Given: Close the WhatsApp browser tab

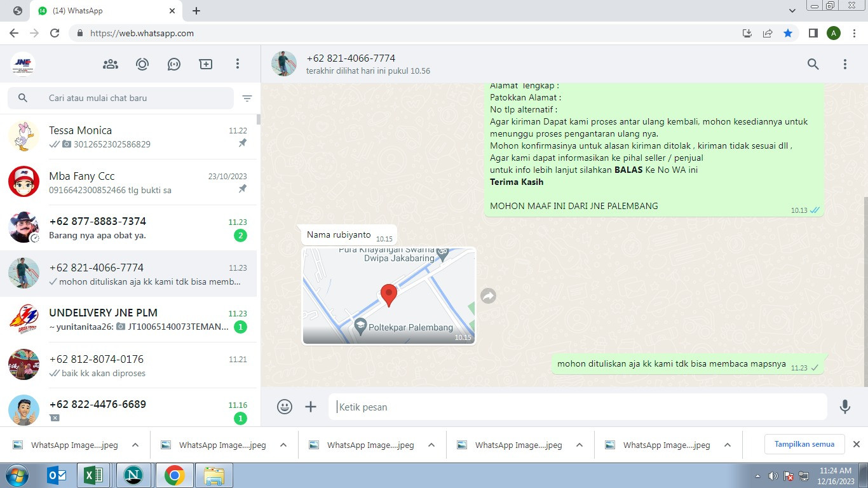Looking at the screenshot, I should (x=173, y=11).
